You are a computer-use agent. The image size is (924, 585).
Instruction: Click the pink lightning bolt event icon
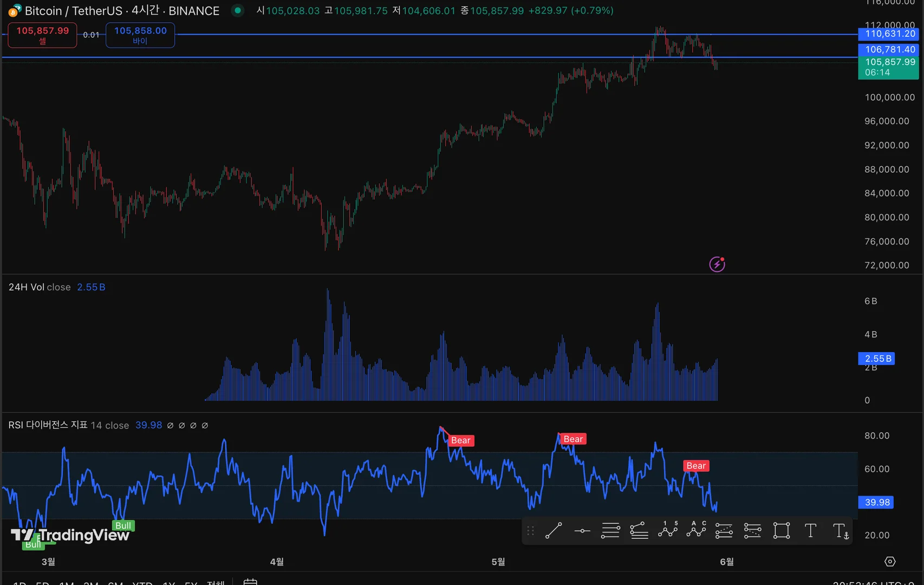(x=717, y=264)
